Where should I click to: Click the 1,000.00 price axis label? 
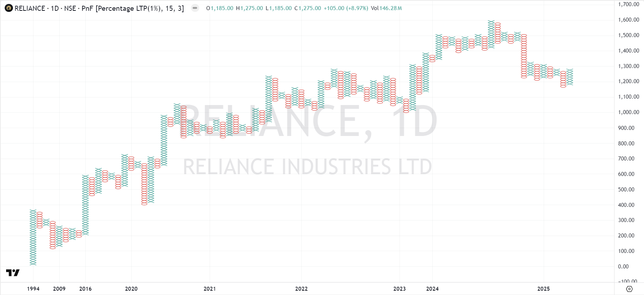click(x=629, y=112)
